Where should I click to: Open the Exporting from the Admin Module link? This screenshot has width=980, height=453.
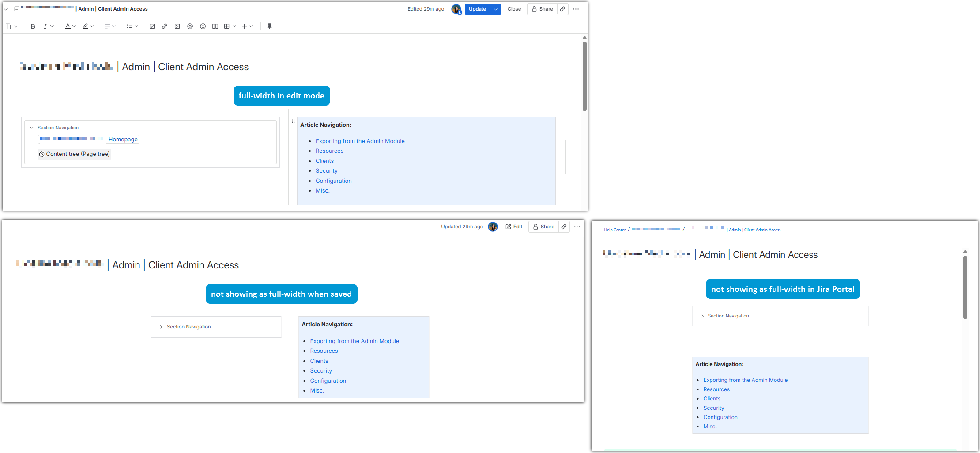[x=360, y=141]
